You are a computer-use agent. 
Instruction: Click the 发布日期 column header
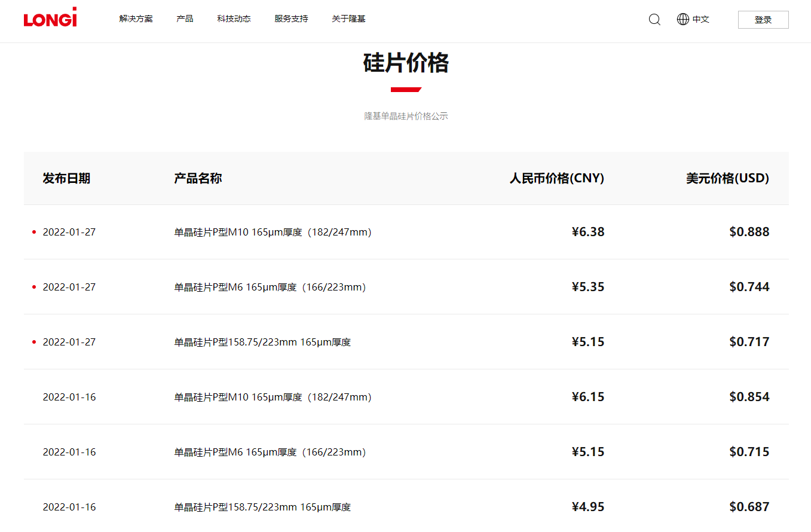pos(66,178)
